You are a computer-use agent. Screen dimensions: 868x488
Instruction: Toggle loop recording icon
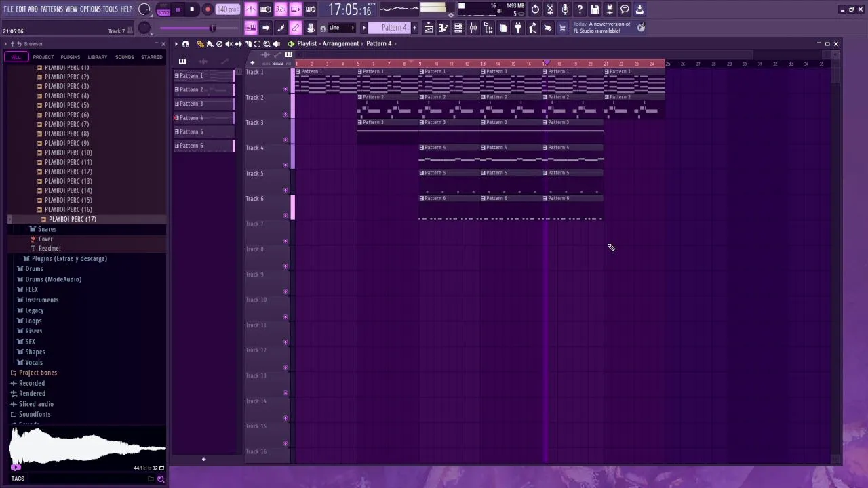tap(310, 9)
